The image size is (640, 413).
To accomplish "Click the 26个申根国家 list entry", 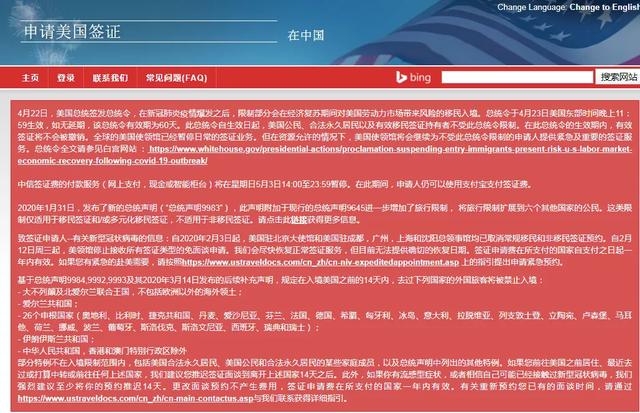I will [x=324, y=321].
